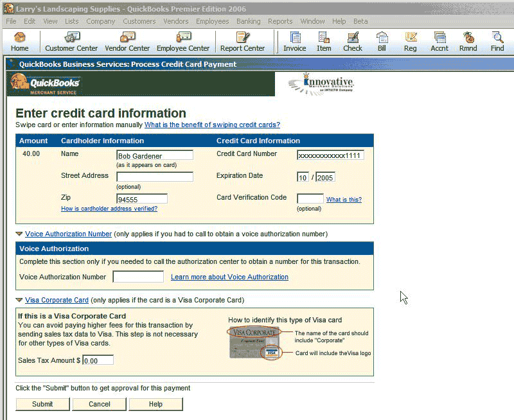Screen dimensions: 514x420
Task: Click the Voice Authorization Number input field
Action: tap(138, 277)
